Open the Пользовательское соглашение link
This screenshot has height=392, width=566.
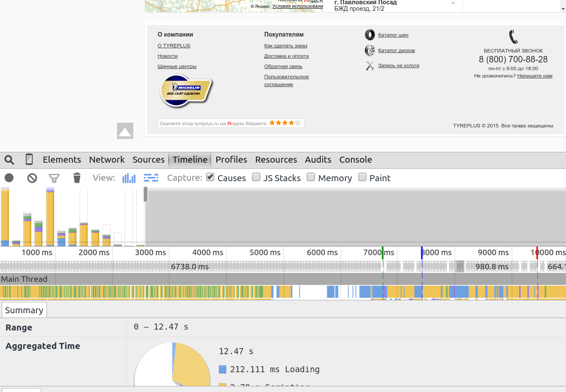[x=286, y=80]
